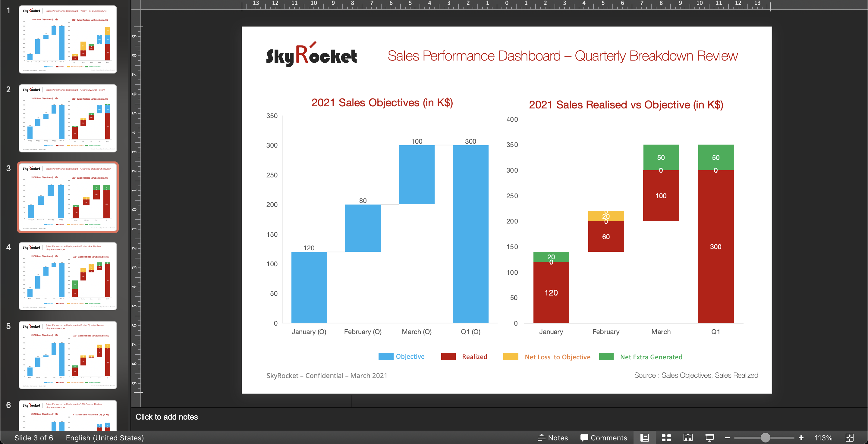Click the Q1 red 300 bar segment
Viewport: 868px width, 444px height.
tap(716, 246)
